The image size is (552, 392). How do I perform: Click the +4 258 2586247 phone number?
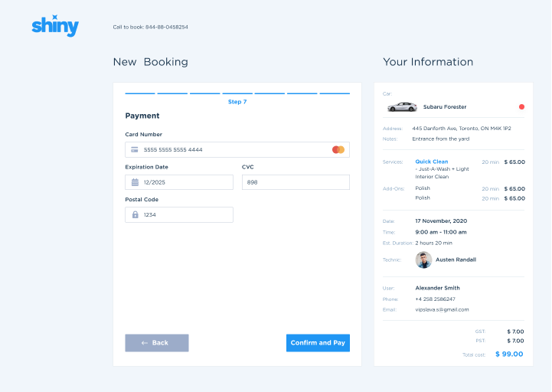pos(435,299)
